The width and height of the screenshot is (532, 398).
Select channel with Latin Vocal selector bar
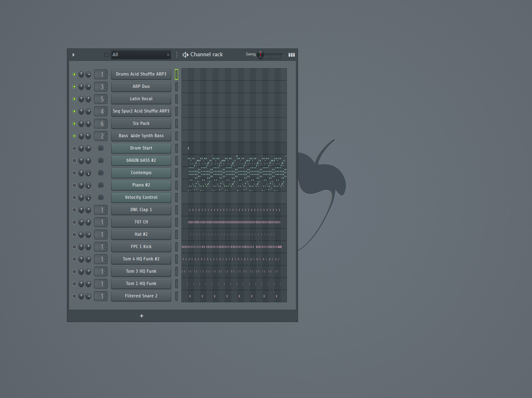177,99
